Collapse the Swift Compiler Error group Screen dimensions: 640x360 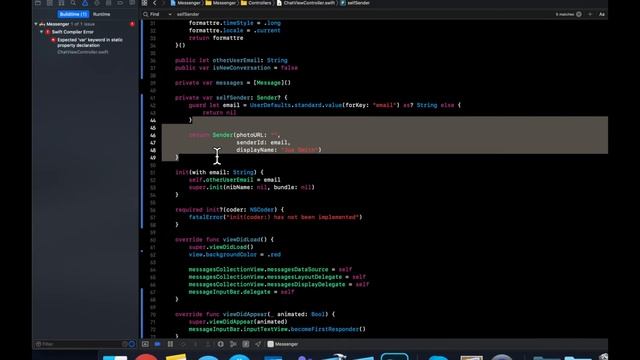(41, 32)
